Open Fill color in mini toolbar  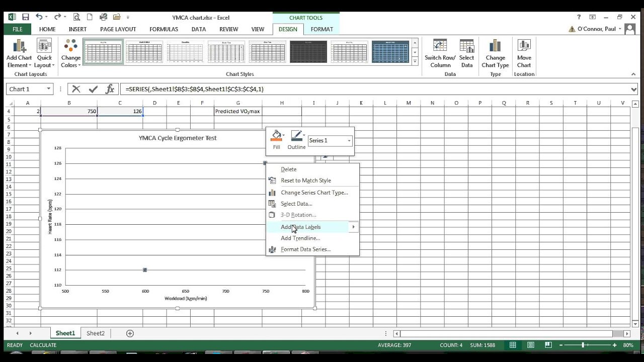(x=277, y=140)
